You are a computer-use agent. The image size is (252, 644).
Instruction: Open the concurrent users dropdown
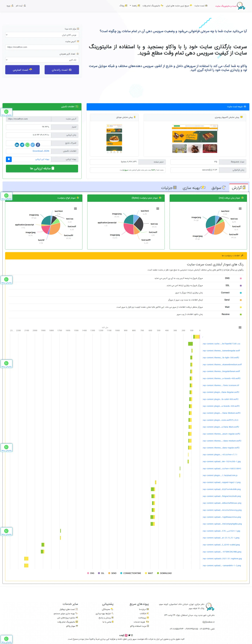coord(42,60)
